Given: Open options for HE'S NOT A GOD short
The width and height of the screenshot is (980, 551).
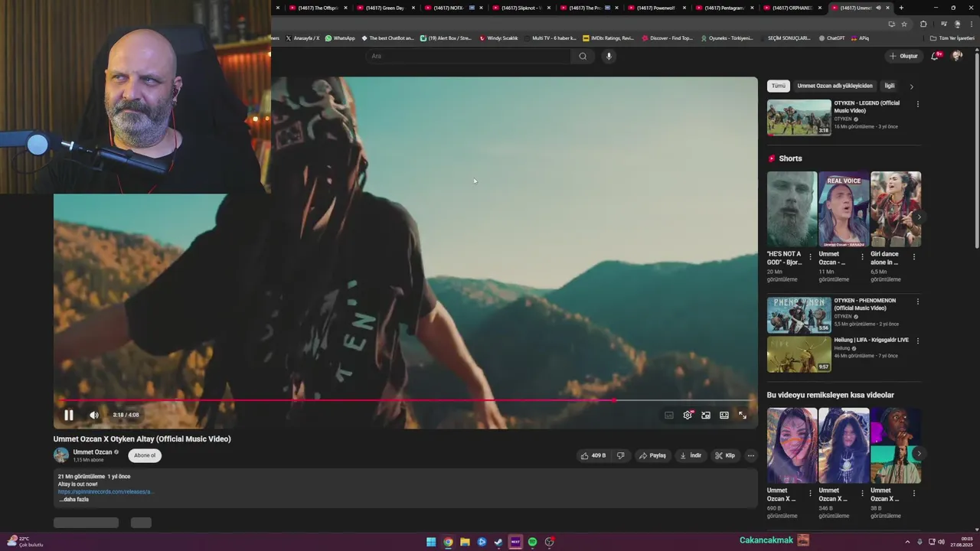Looking at the screenshot, I should pos(810,257).
